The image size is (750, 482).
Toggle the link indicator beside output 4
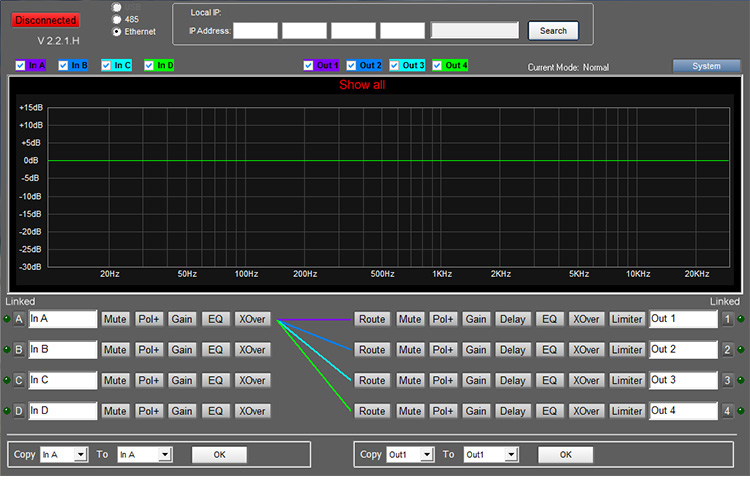pyautogui.click(x=741, y=411)
